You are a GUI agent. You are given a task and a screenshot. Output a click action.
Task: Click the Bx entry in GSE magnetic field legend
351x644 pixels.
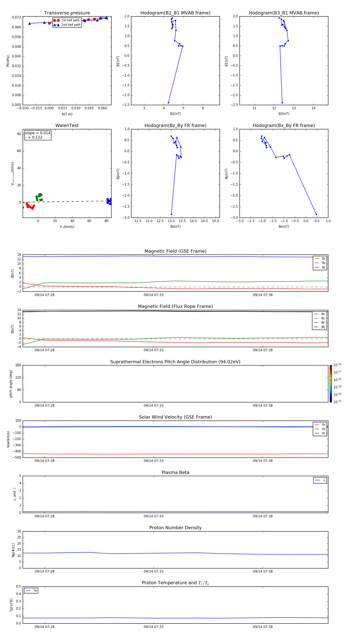pos(320,259)
